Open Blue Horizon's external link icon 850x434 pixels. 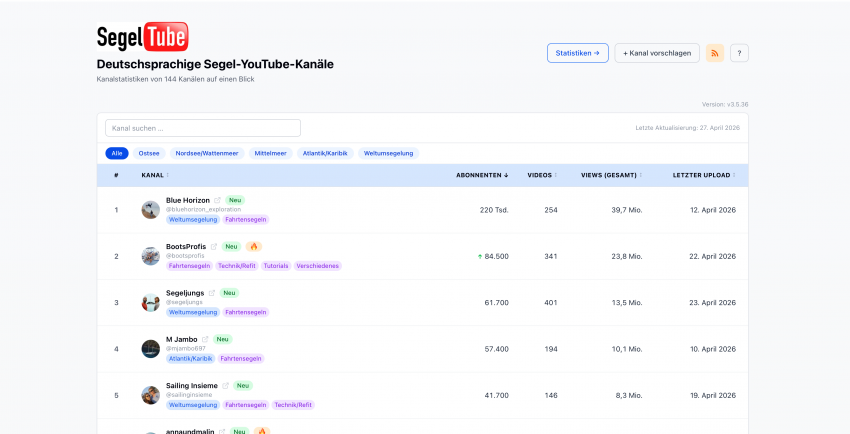217,200
